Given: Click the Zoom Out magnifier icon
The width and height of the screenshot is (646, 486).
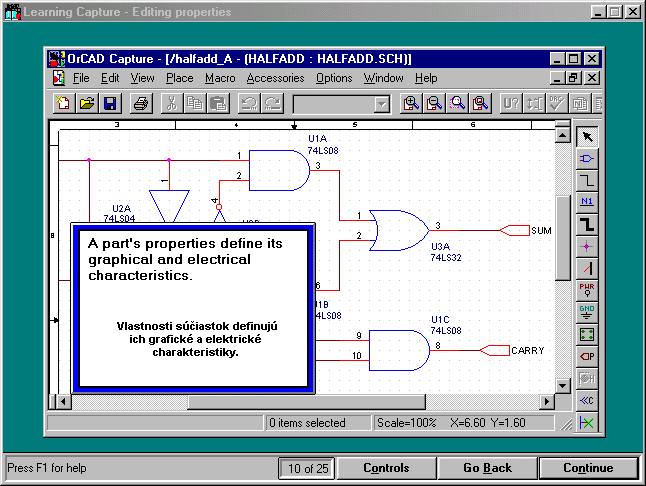Looking at the screenshot, I should coord(434,103).
